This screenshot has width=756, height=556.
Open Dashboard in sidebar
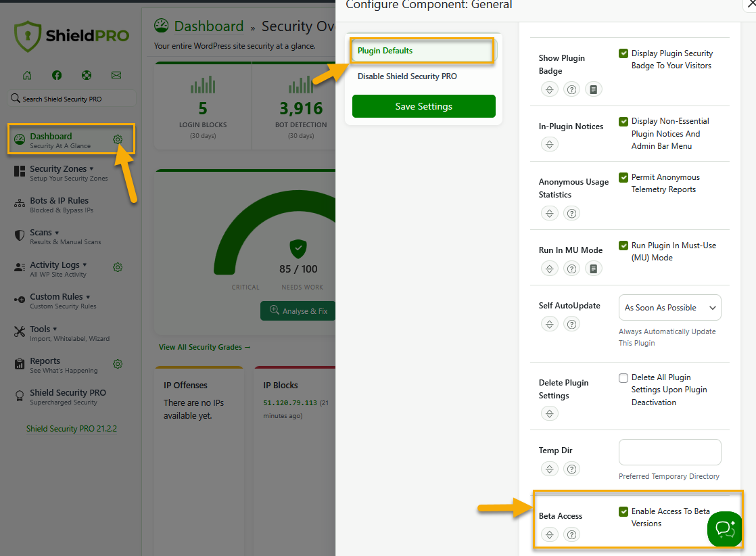pyautogui.click(x=60, y=139)
